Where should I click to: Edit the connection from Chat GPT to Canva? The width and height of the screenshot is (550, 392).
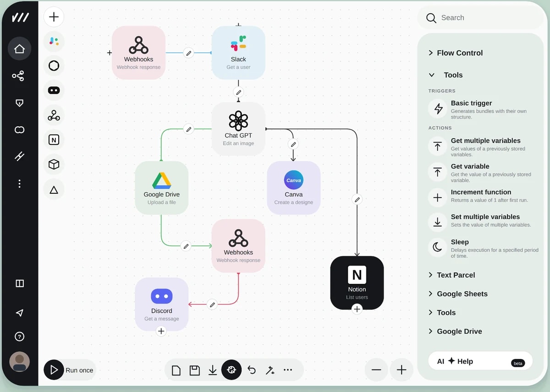point(293,144)
